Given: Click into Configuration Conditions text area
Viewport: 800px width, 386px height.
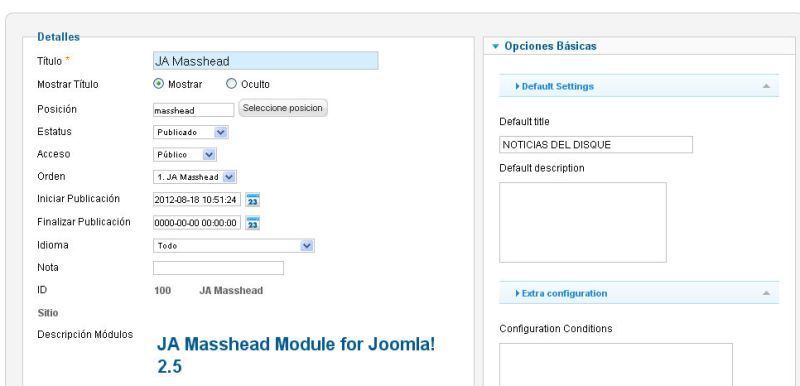Looking at the screenshot, I should (616, 365).
